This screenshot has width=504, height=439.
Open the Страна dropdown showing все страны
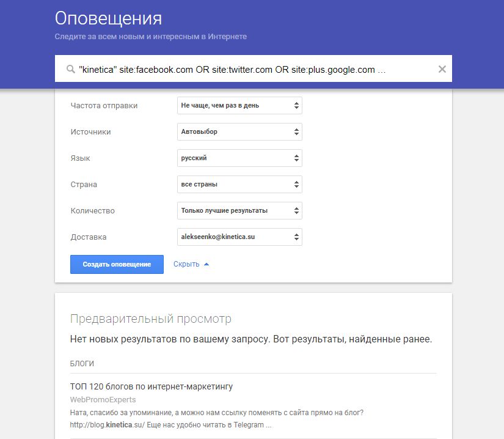coord(239,184)
